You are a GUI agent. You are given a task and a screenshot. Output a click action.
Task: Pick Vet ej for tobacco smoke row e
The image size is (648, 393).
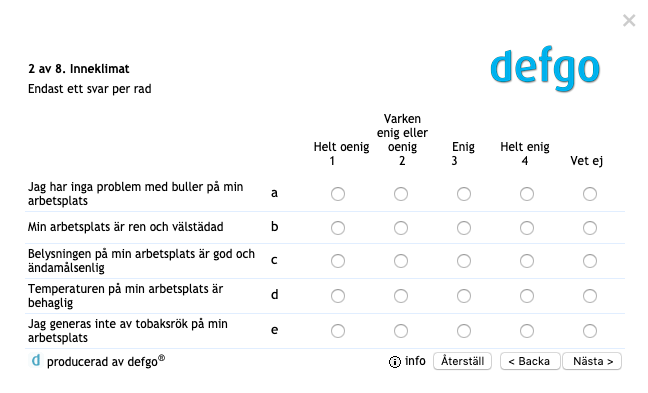[590, 331]
